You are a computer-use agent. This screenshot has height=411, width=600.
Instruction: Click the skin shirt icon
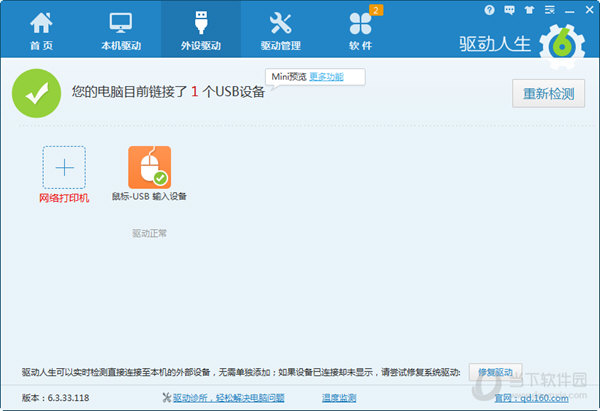click(x=530, y=10)
